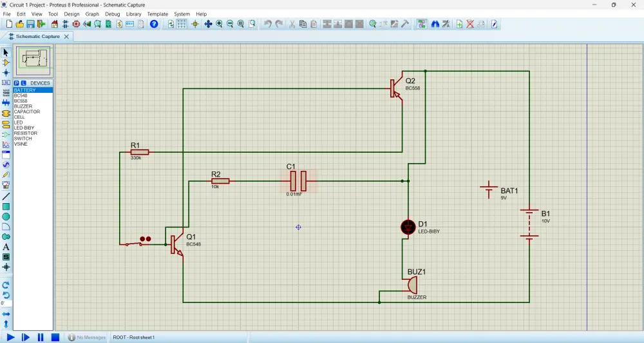Open the Bill of Materials dollar icon

tap(119, 24)
